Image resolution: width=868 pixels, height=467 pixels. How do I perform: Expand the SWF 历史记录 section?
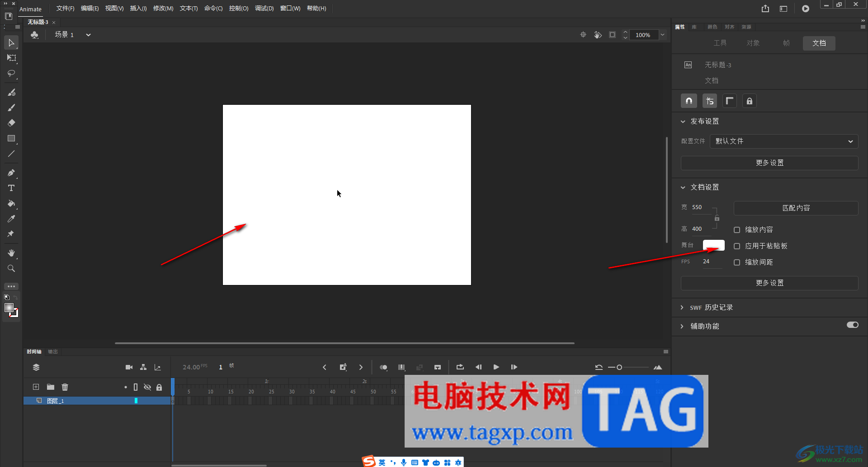pyautogui.click(x=682, y=308)
